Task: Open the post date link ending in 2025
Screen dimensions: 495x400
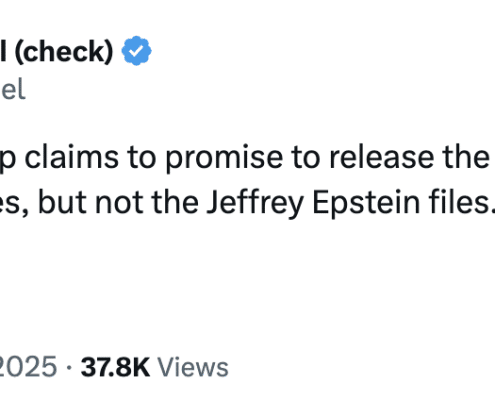Action: 29,367
